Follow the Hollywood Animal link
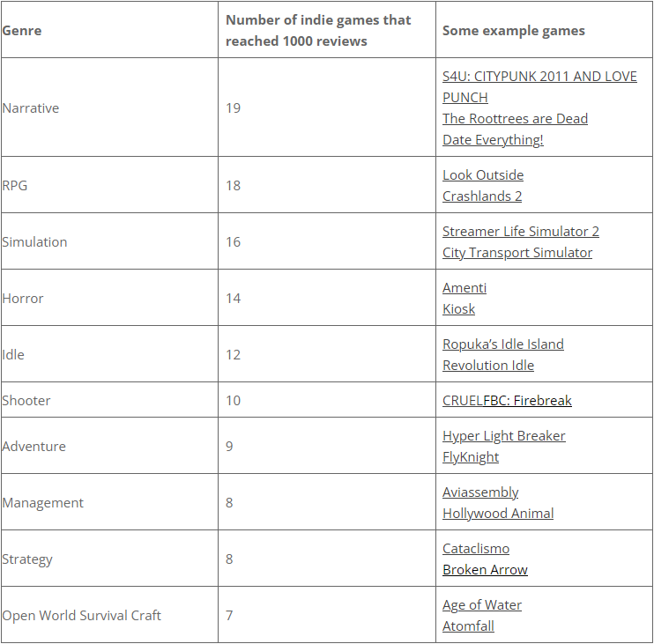Image resolution: width=654 pixels, height=644 pixels. [x=498, y=514]
